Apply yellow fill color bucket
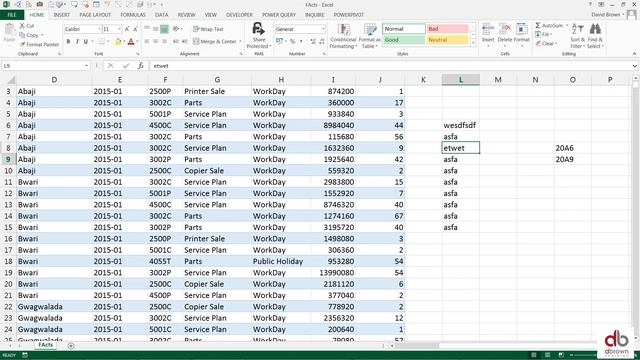Screen dimensions: 640x360 (118, 41)
